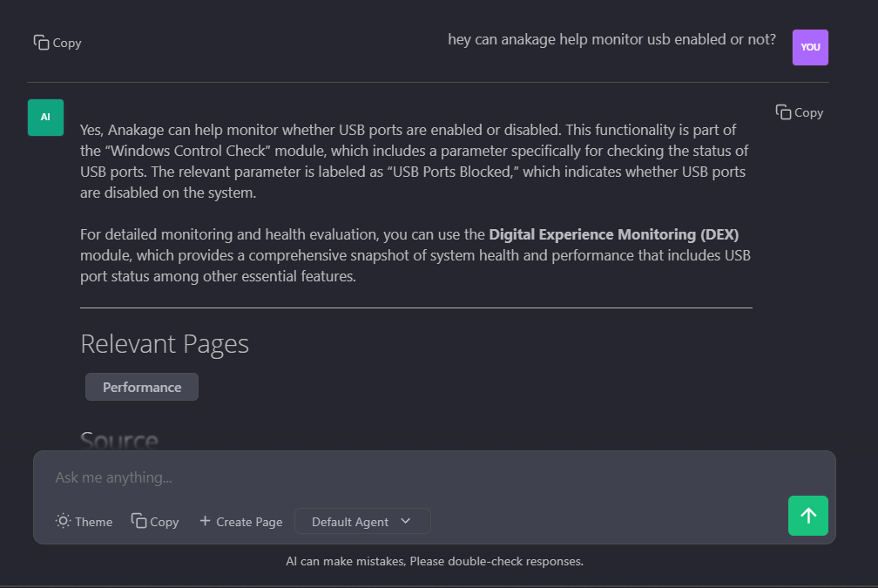The width and height of the screenshot is (878, 588).
Task: Click the Create Page button
Action: pyautogui.click(x=240, y=521)
